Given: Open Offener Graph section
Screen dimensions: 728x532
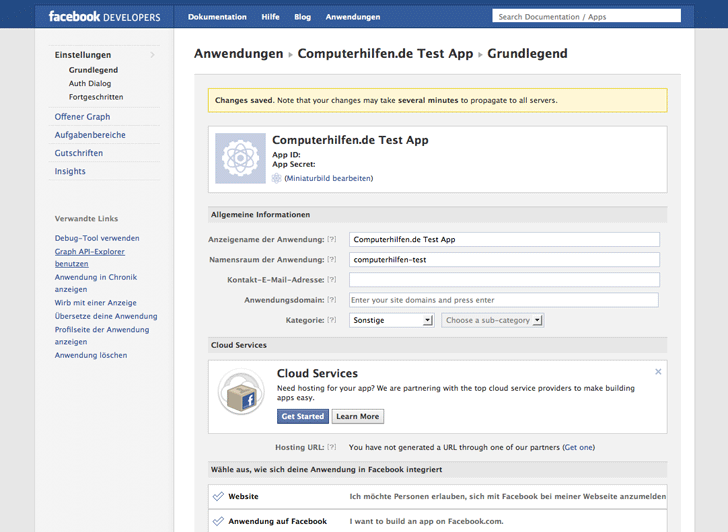Looking at the screenshot, I should (x=82, y=117).
